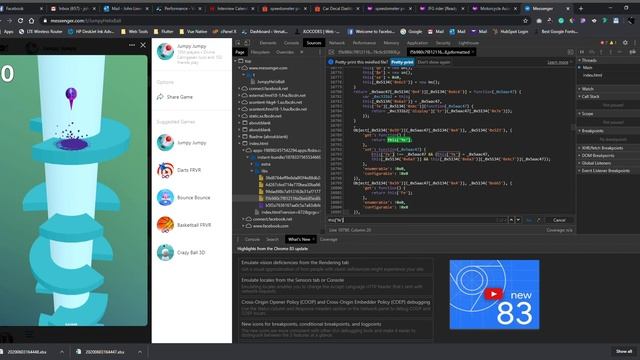Toggle match case option in search bar
Screen dimensions: 640x360
pos(529,220)
